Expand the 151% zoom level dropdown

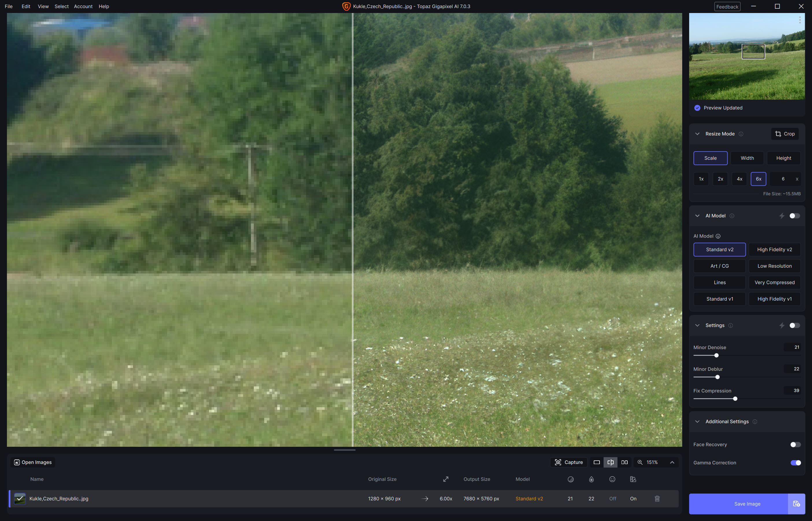(x=672, y=462)
